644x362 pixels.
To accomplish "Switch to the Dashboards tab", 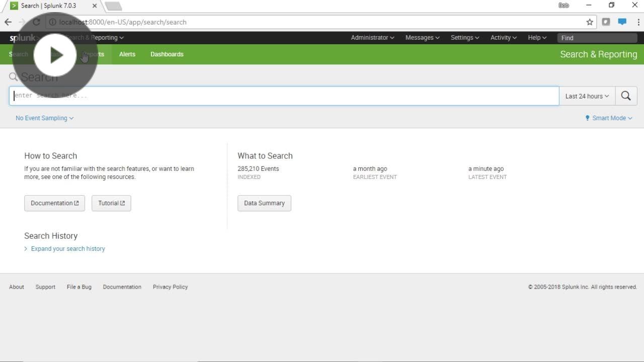I will pyautogui.click(x=167, y=54).
